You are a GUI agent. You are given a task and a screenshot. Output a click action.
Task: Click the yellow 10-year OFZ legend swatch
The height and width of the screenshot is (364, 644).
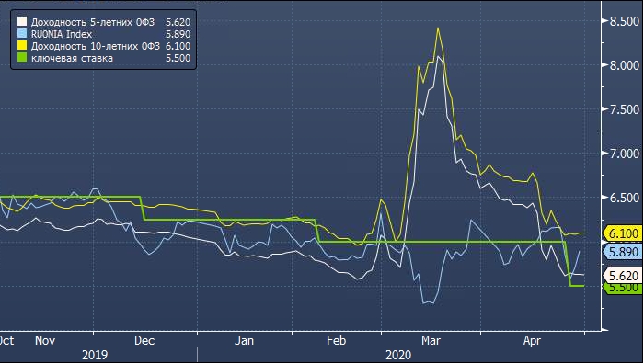coord(22,46)
